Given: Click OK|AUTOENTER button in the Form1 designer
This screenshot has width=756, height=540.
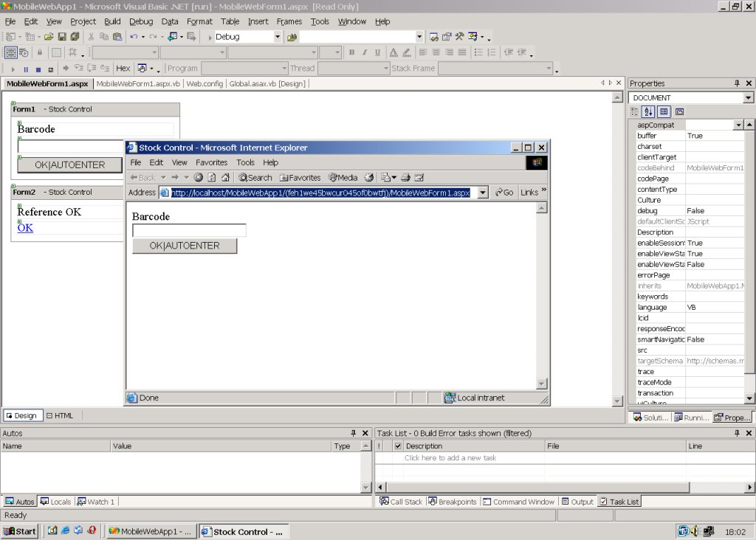Looking at the screenshot, I should [70, 165].
